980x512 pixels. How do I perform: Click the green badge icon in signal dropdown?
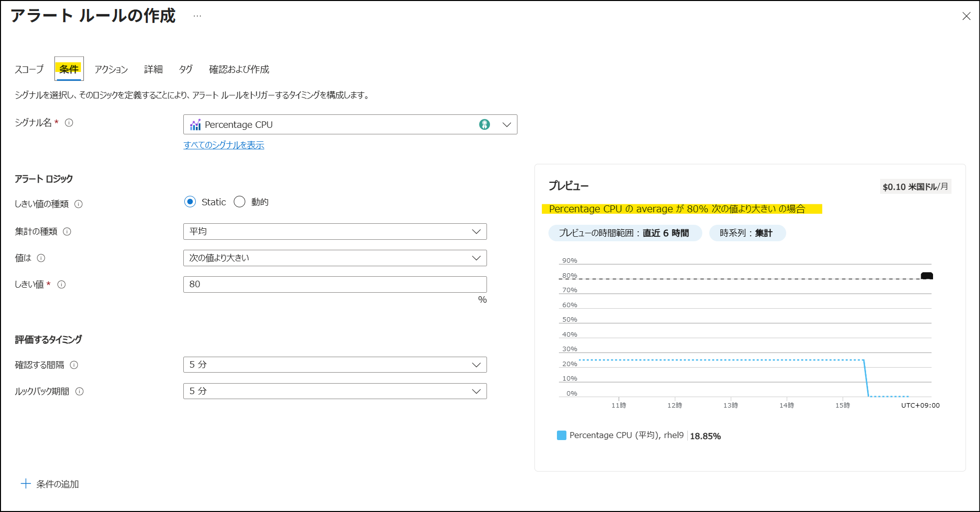click(485, 124)
